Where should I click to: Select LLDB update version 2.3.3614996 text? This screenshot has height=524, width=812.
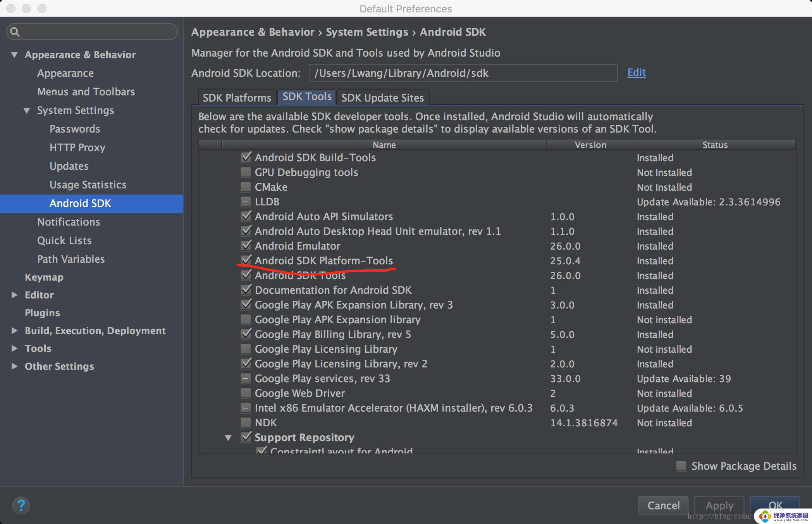750,202
